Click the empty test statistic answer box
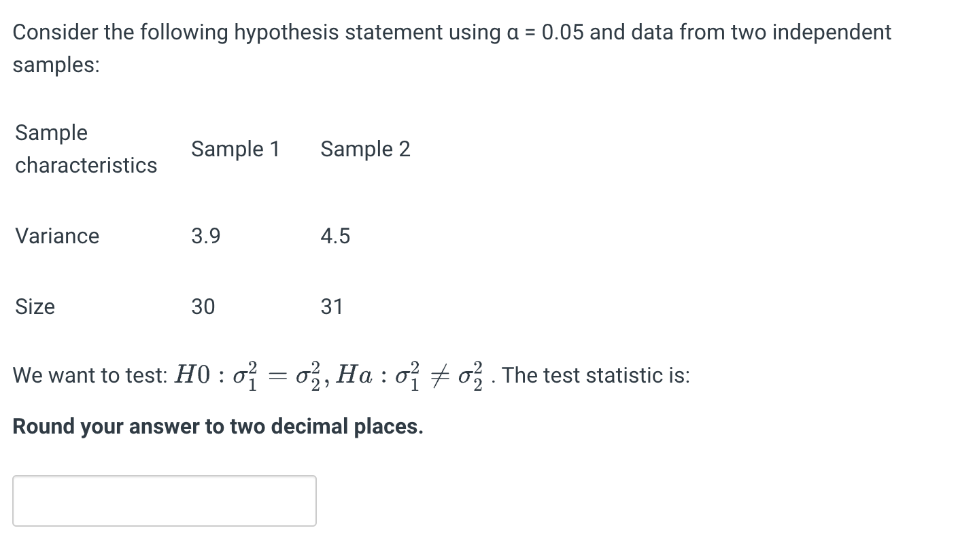Image resolution: width=975 pixels, height=560 pixels. tap(165, 501)
